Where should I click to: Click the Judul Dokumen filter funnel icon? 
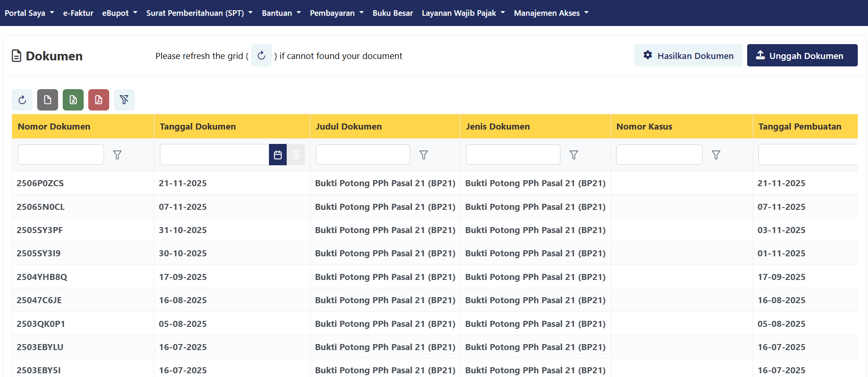pyautogui.click(x=423, y=155)
